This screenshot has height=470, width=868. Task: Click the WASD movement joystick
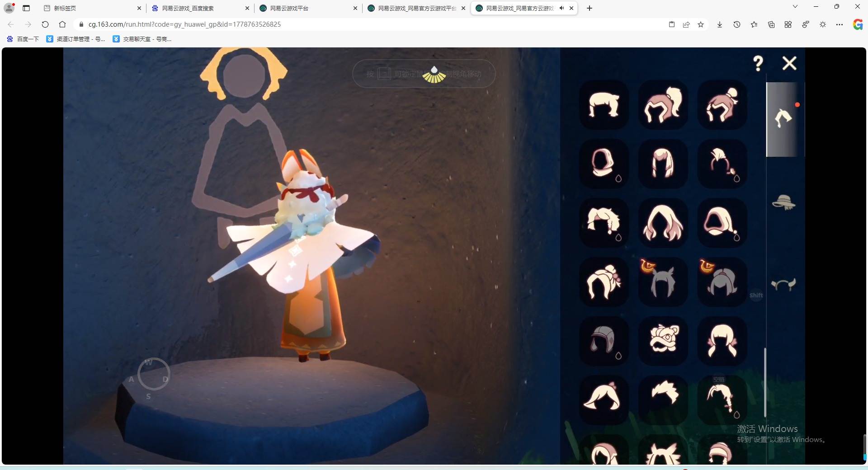coord(154,374)
